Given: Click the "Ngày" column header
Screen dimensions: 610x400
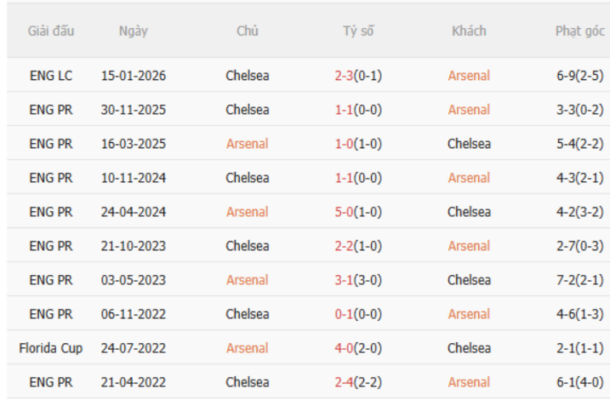Looking at the screenshot, I should (x=133, y=31).
